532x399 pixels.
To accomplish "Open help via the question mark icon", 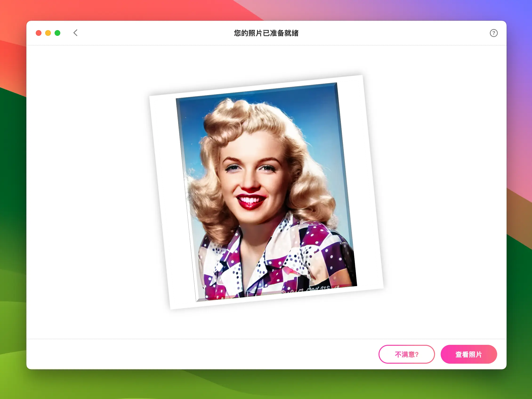I will click(494, 33).
